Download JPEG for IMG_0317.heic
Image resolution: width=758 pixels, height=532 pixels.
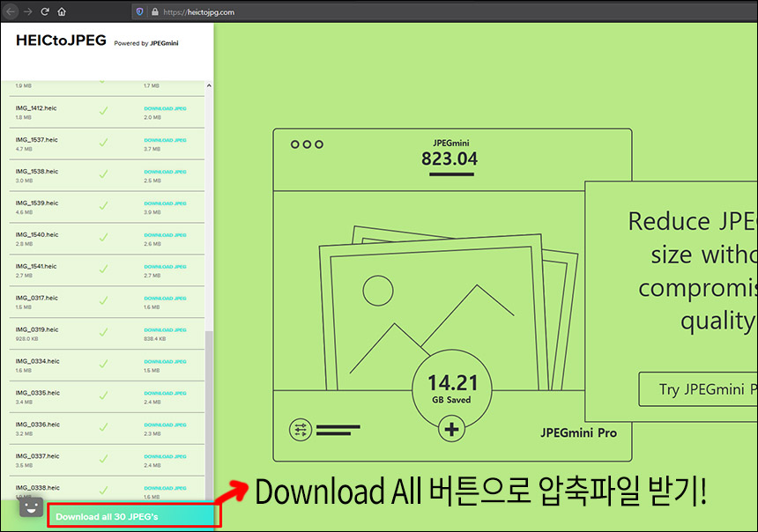165,299
